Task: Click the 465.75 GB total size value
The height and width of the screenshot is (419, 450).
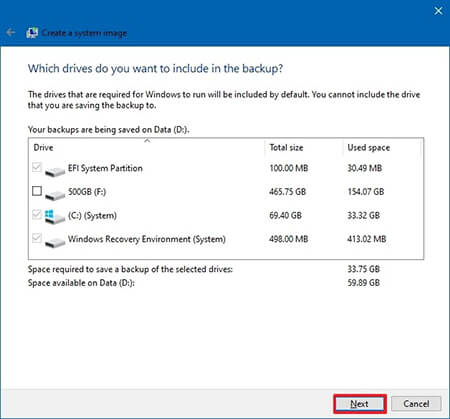Action: (287, 192)
